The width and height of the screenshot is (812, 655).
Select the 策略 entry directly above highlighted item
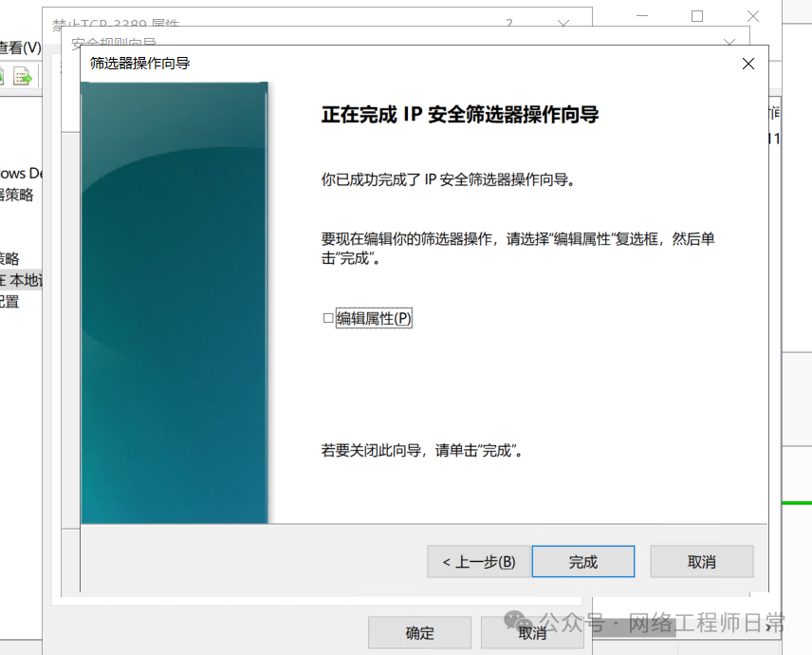[x=9, y=258]
